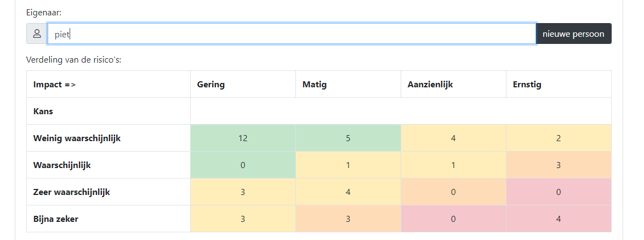The image size is (644, 240).
Task: Select the green cell showing 12
Action: tap(243, 138)
